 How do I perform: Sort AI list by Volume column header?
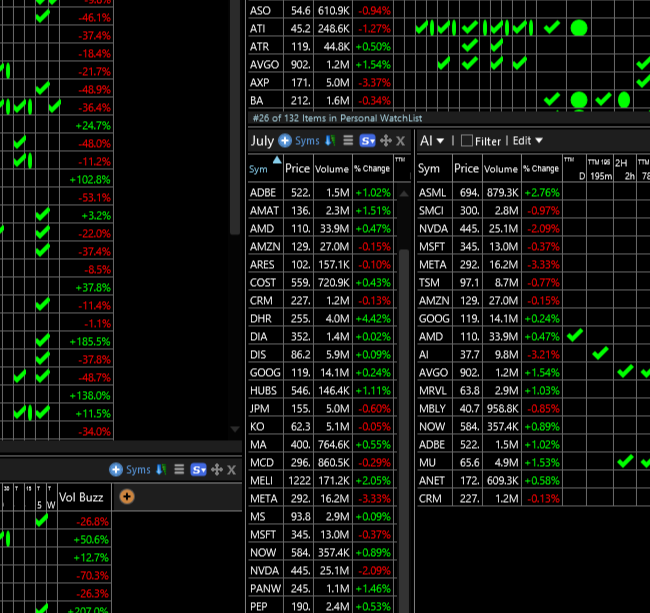pyautogui.click(x=501, y=169)
